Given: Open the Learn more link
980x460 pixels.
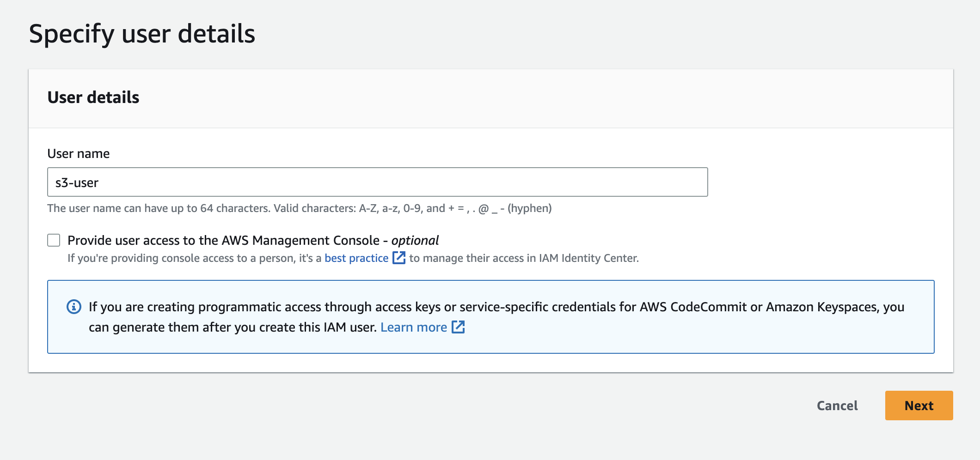Looking at the screenshot, I should click(x=413, y=327).
